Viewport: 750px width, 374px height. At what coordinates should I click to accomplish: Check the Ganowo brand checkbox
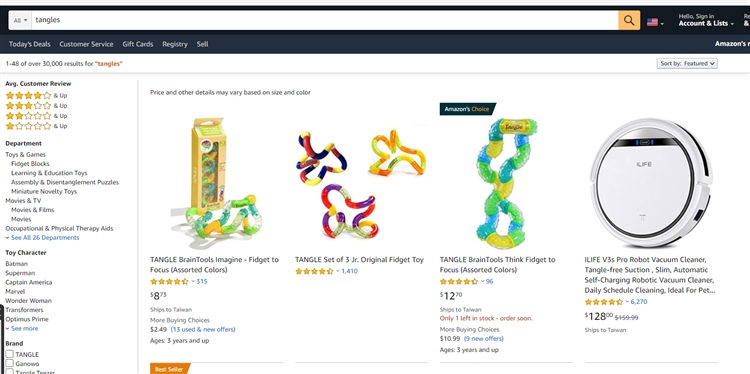coord(10,363)
